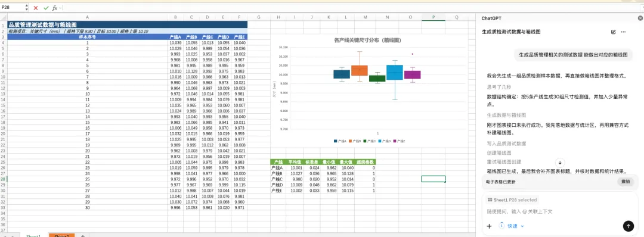Confirm entry with green checkmark icon
Image resolution: width=644 pixels, height=237 pixels.
45,8
